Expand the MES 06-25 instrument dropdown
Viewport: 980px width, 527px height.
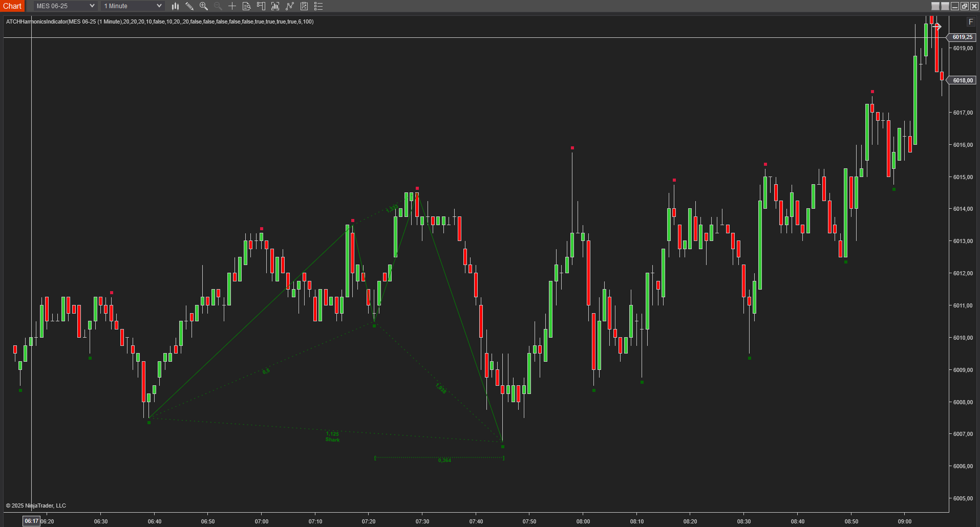coord(65,6)
